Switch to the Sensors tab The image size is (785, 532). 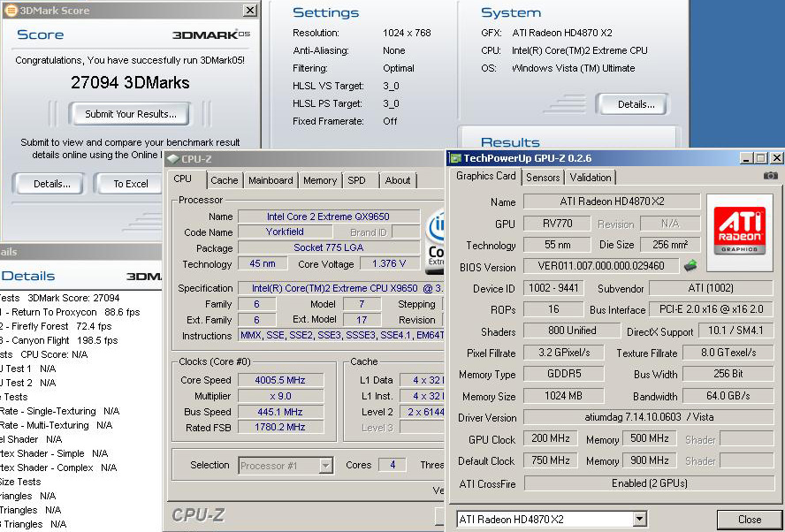click(543, 177)
